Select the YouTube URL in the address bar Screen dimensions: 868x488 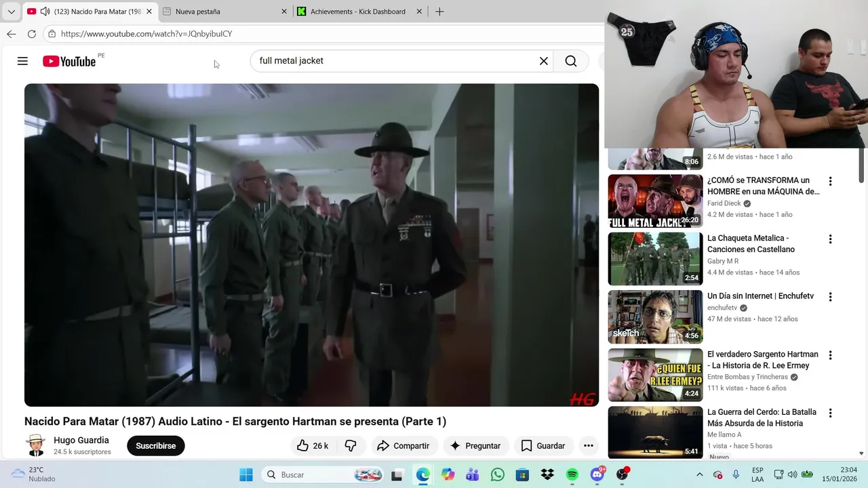click(x=146, y=34)
